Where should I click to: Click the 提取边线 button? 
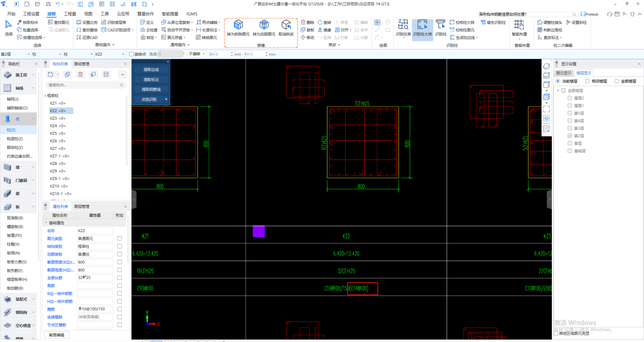151,70
